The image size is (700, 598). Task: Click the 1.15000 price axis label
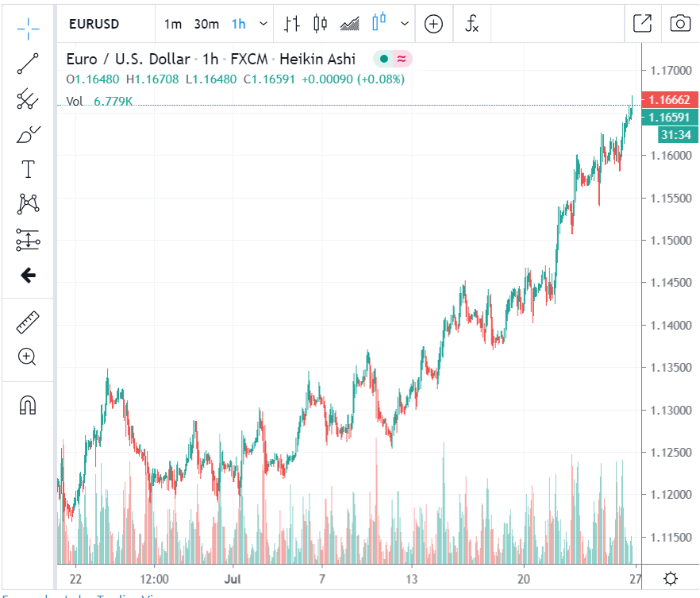(671, 241)
